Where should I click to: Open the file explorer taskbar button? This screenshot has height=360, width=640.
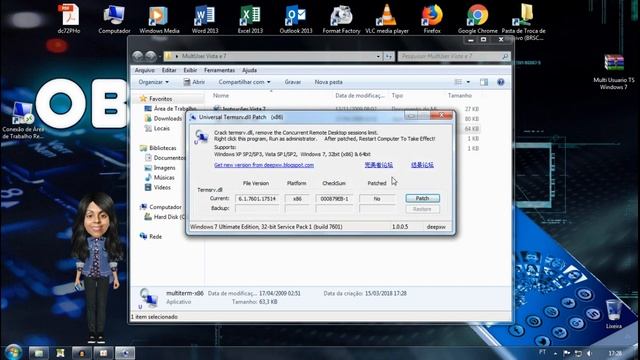click(39, 353)
